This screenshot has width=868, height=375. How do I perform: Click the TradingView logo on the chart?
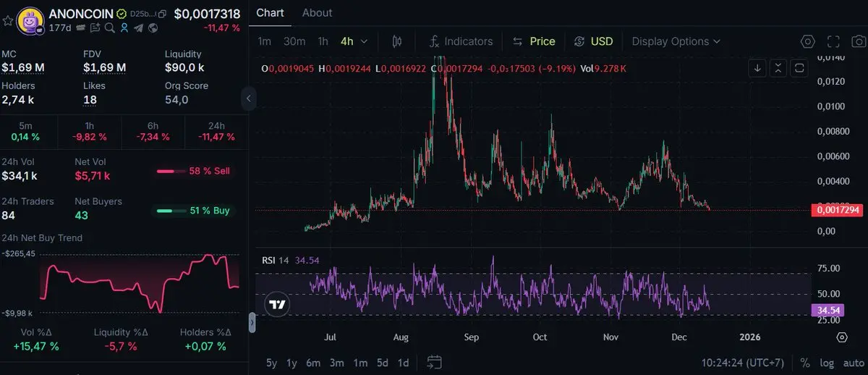click(276, 305)
